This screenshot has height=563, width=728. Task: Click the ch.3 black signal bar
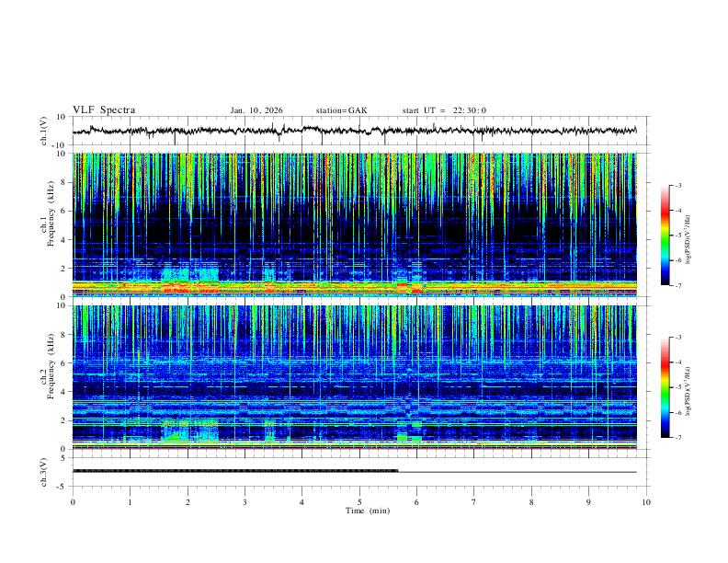point(235,471)
